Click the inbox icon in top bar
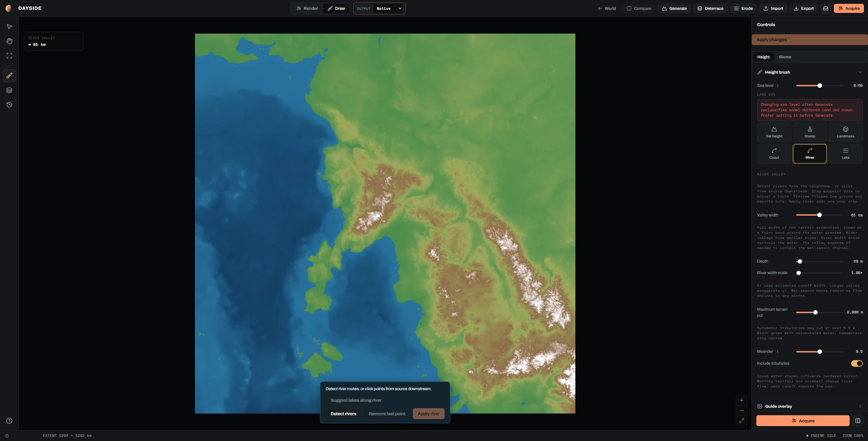This screenshot has width=868, height=441. point(826,8)
